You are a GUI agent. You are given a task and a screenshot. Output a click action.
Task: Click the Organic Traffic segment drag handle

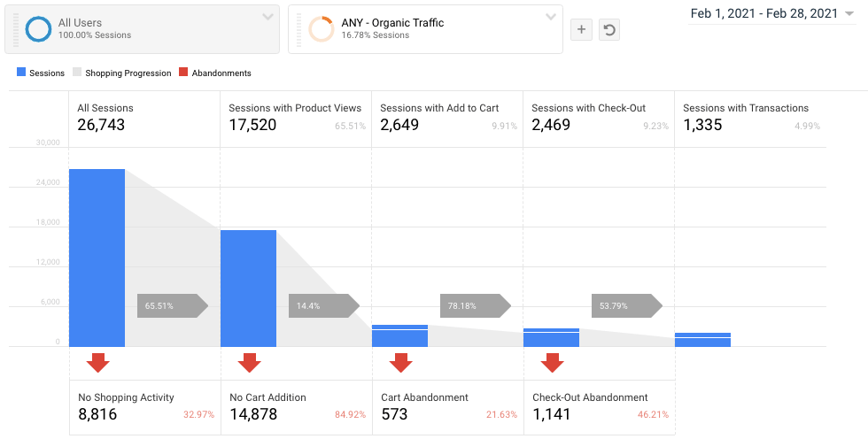299,29
